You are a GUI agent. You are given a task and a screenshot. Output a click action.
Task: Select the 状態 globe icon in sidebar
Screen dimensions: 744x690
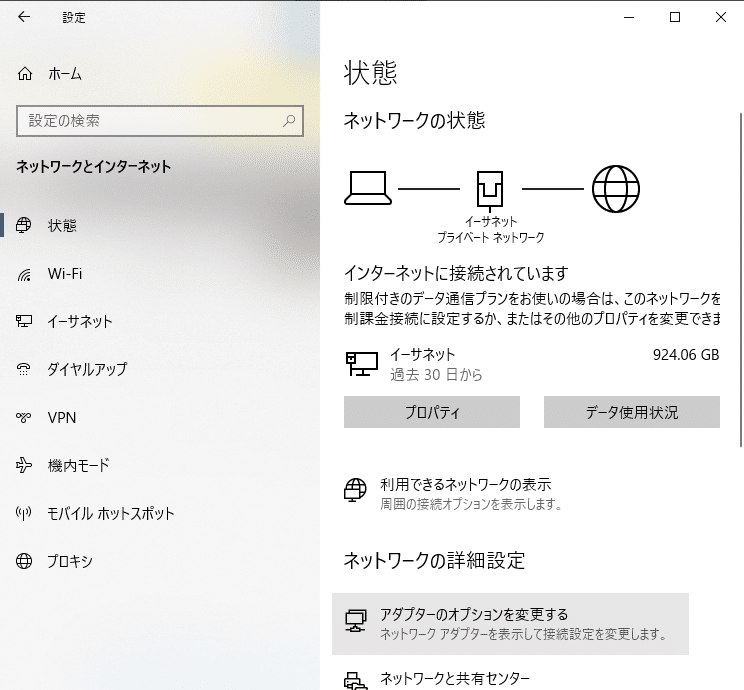coord(24,225)
